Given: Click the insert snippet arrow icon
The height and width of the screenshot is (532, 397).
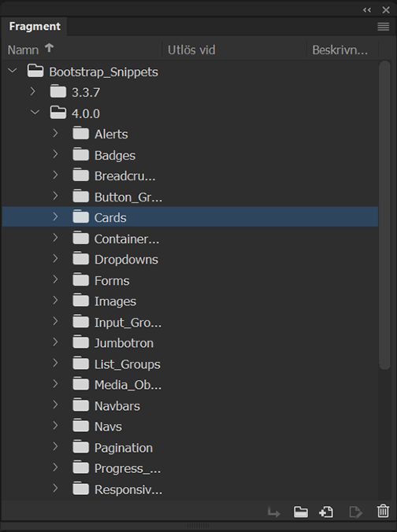Looking at the screenshot, I should pyautogui.click(x=273, y=512).
